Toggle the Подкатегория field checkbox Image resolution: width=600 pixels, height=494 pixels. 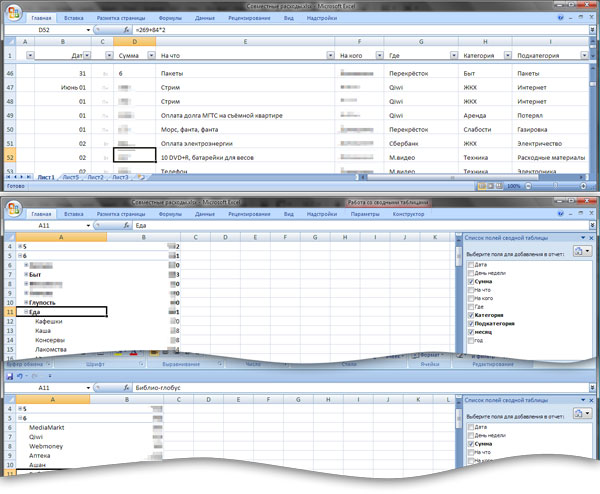(471, 324)
